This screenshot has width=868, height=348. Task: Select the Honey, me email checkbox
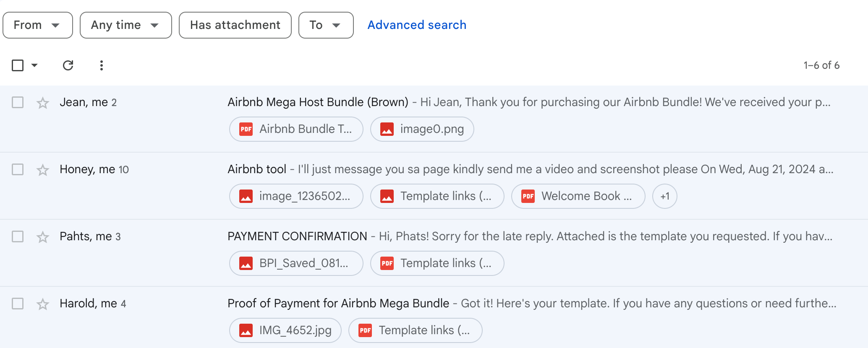coord(18,169)
